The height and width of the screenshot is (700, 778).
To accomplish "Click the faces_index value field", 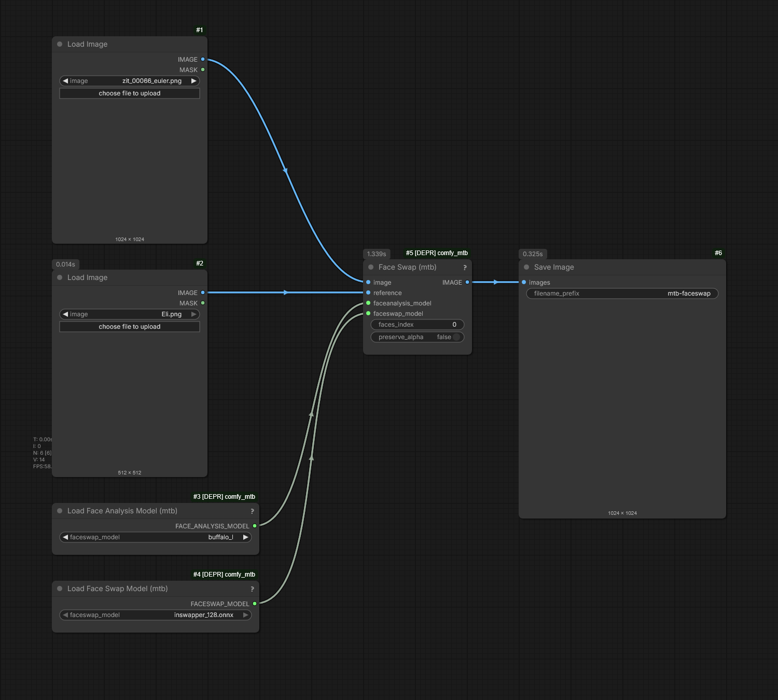I will tap(418, 325).
